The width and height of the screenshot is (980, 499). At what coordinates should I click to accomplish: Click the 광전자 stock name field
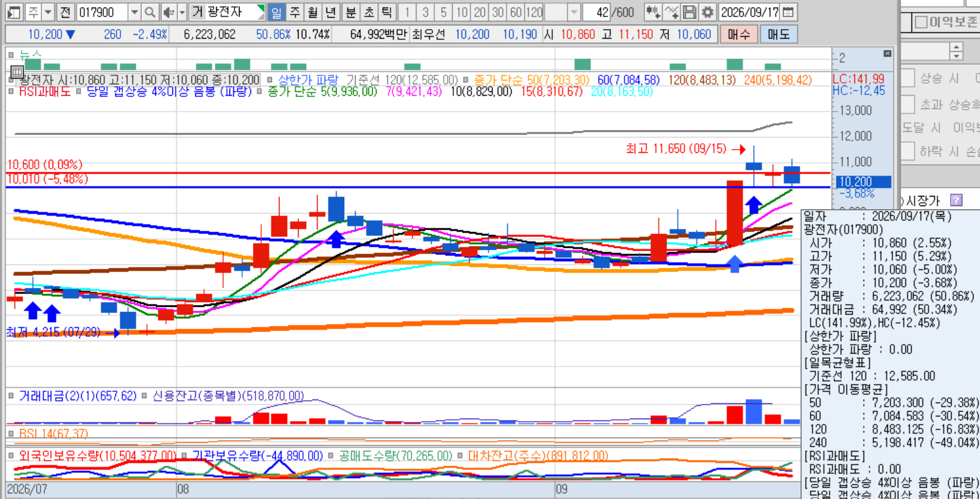227,12
